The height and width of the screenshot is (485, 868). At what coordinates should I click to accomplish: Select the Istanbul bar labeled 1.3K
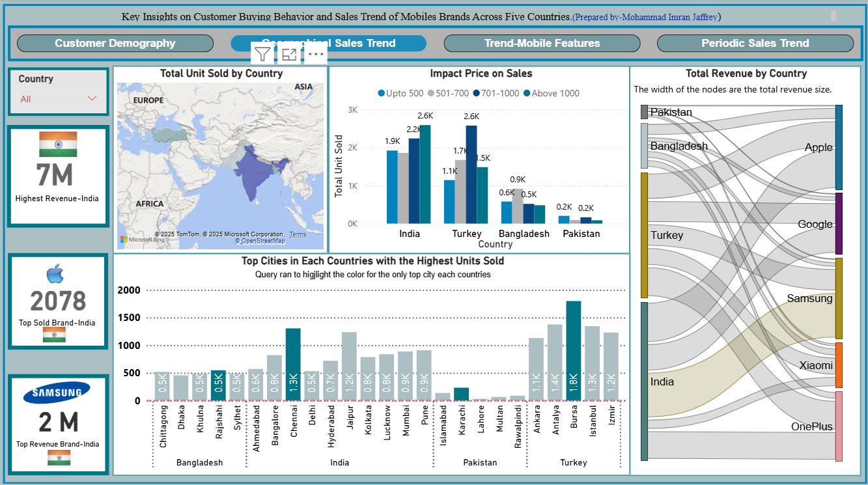click(x=593, y=363)
